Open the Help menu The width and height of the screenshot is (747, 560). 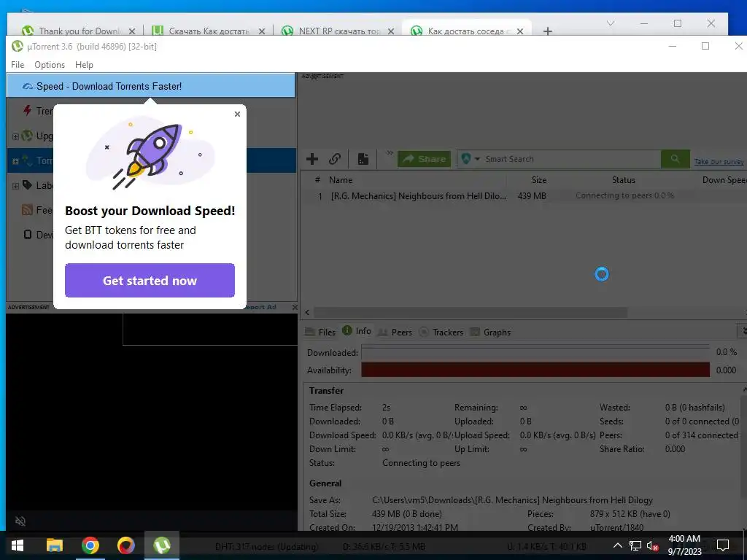[x=85, y=65]
